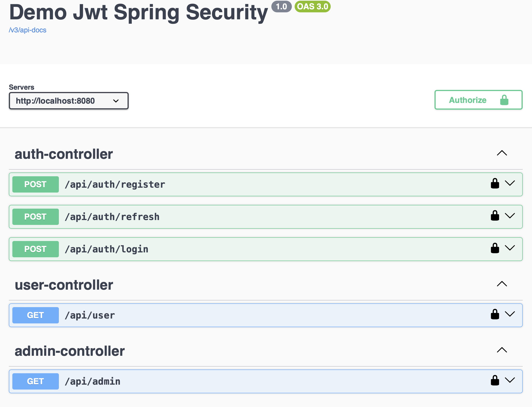Expand GET /api/admin chevron
532x407 pixels.
click(x=510, y=380)
